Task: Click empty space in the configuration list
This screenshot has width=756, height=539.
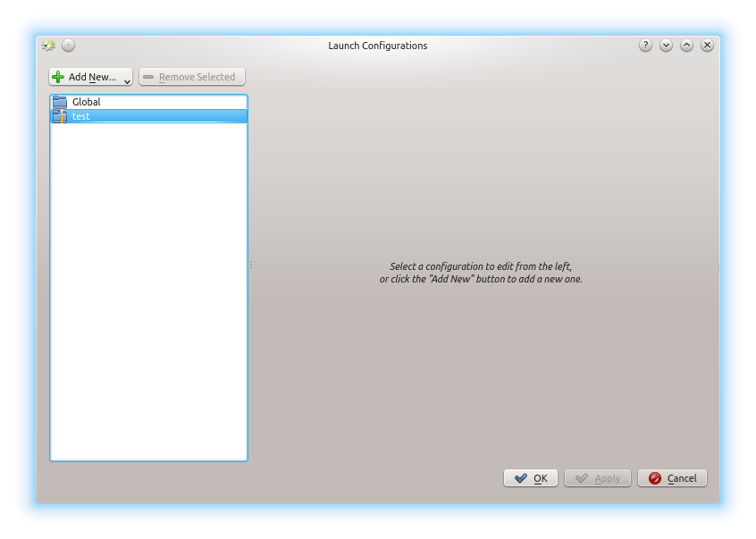Action: point(148,295)
